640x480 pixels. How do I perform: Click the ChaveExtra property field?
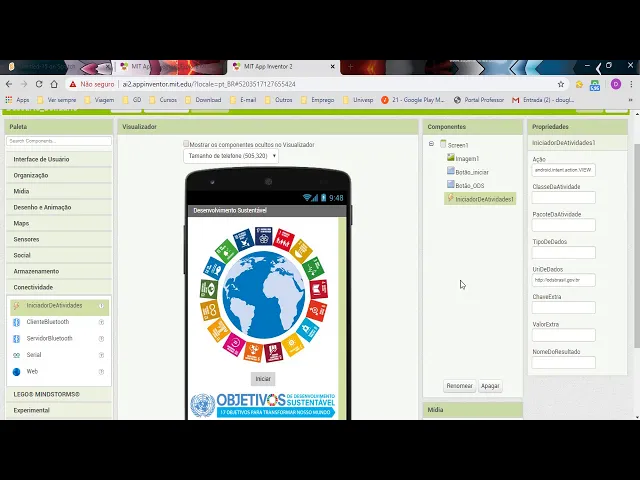[563, 307]
